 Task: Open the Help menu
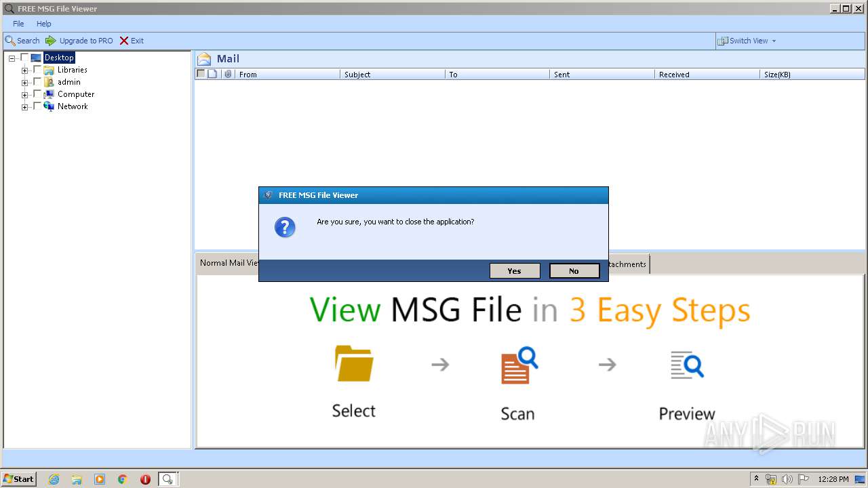[43, 24]
